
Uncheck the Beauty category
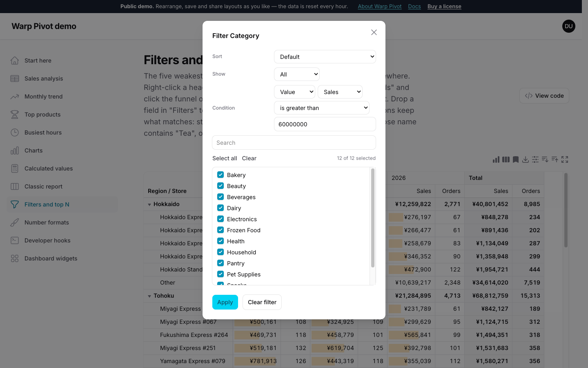tap(220, 186)
